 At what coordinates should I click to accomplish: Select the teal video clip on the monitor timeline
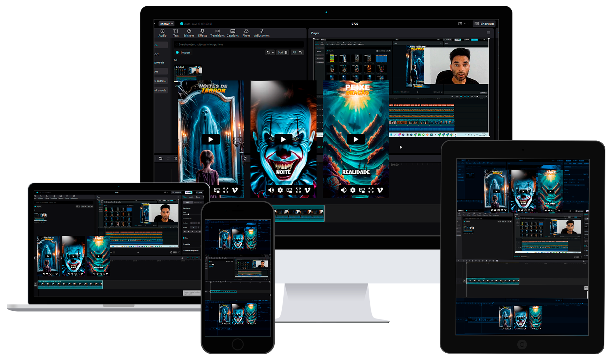click(299, 213)
